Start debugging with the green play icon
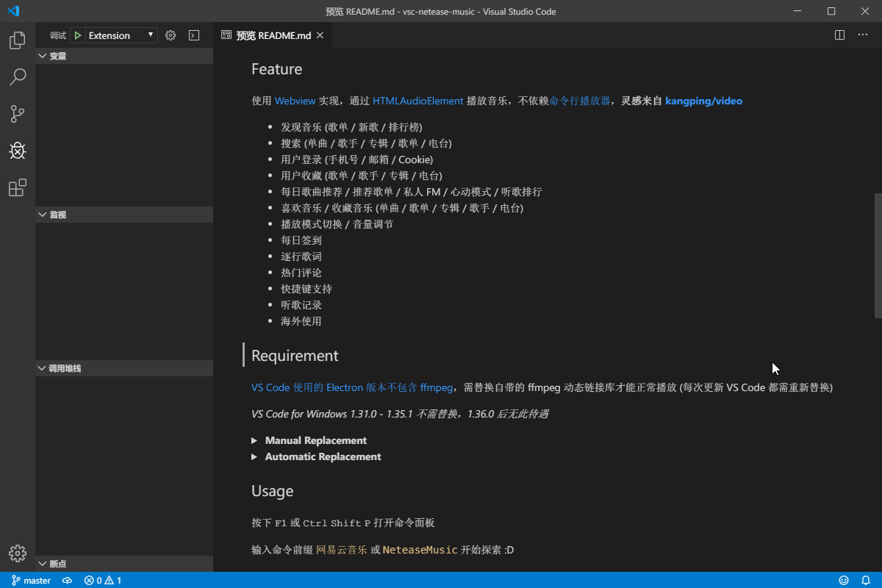882x588 pixels. pos(78,35)
